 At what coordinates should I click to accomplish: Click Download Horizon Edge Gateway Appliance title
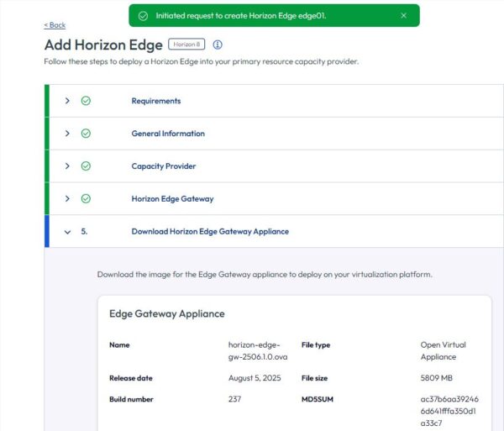[x=210, y=231]
